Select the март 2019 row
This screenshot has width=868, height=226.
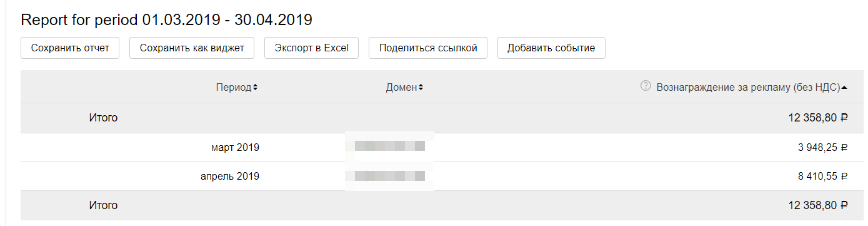tap(434, 148)
